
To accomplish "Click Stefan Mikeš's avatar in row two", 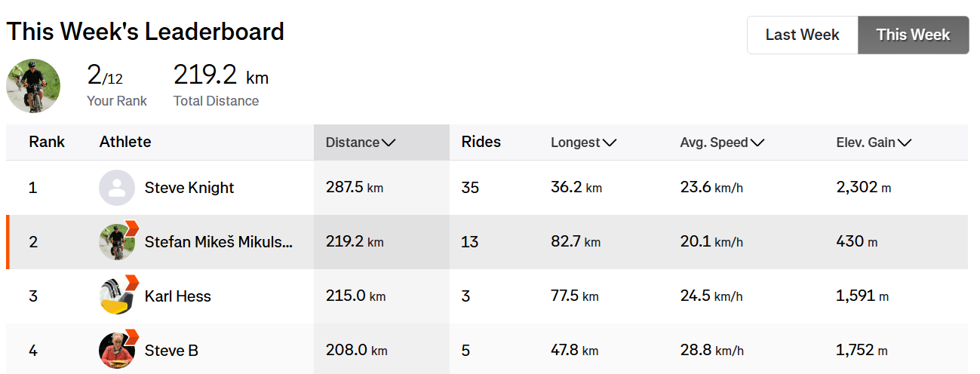I will (117, 242).
